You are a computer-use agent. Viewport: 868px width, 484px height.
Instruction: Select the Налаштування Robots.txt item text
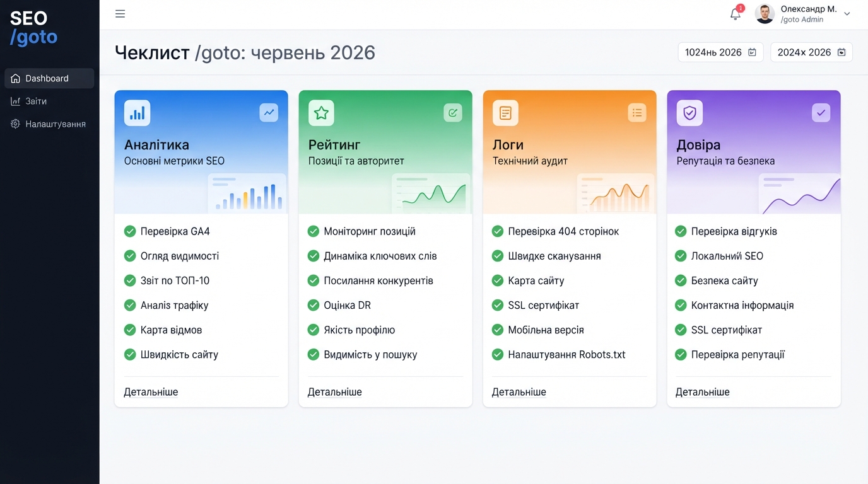[567, 354]
